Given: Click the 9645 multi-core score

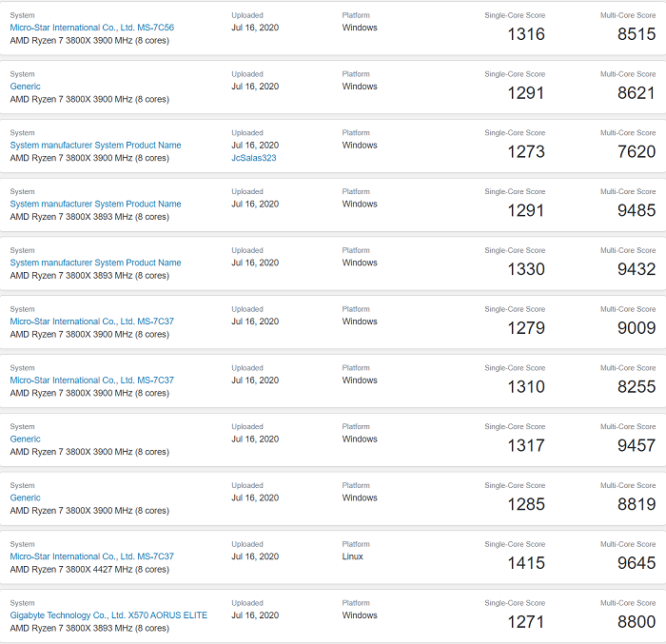Looking at the screenshot, I should [637, 563].
